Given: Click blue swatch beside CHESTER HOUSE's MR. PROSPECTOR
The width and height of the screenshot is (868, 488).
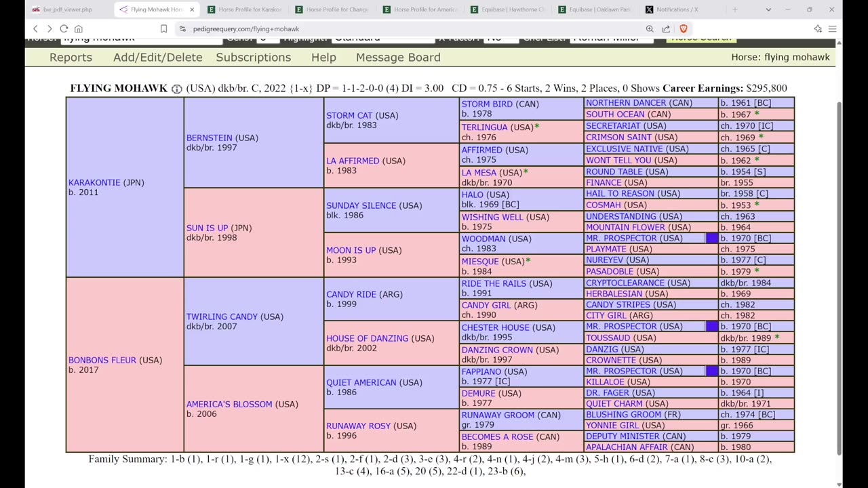Looking at the screenshot, I should [x=711, y=327].
